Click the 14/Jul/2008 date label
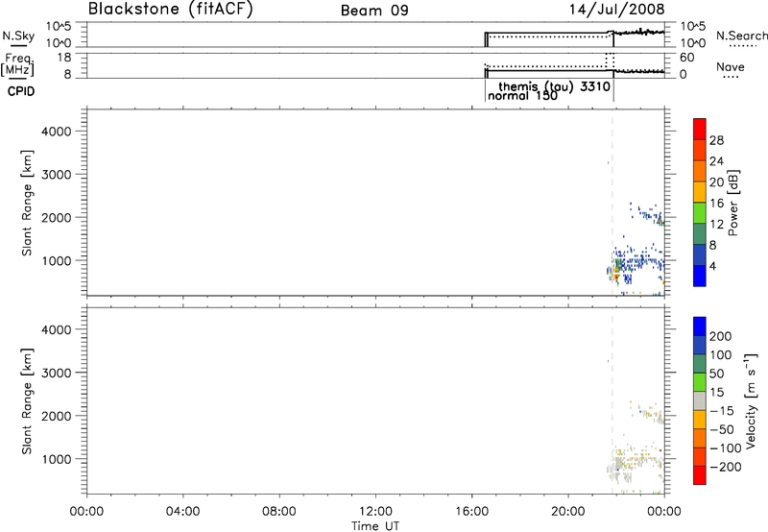This screenshot has width=768, height=532. pos(616,9)
